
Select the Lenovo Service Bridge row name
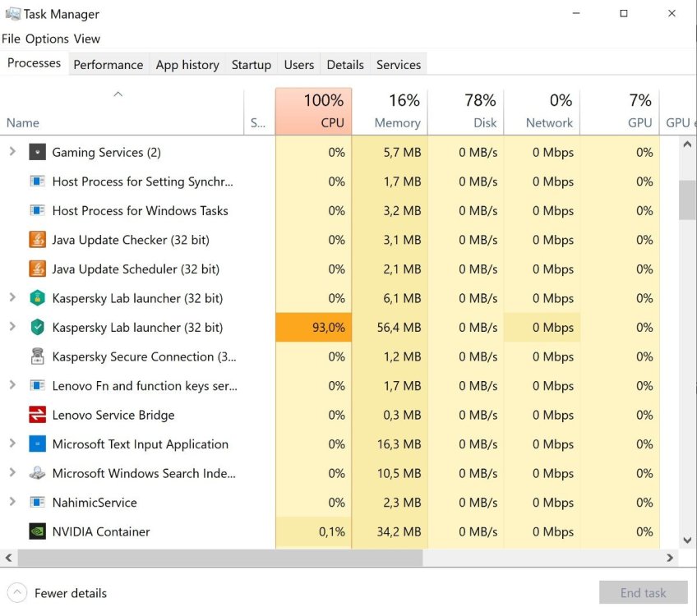(x=113, y=416)
